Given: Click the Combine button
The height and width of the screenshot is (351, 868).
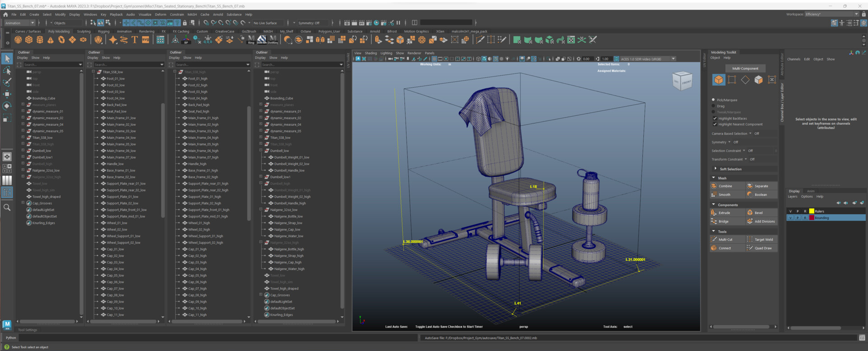Looking at the screenshot, I should (x=727, y=186).
